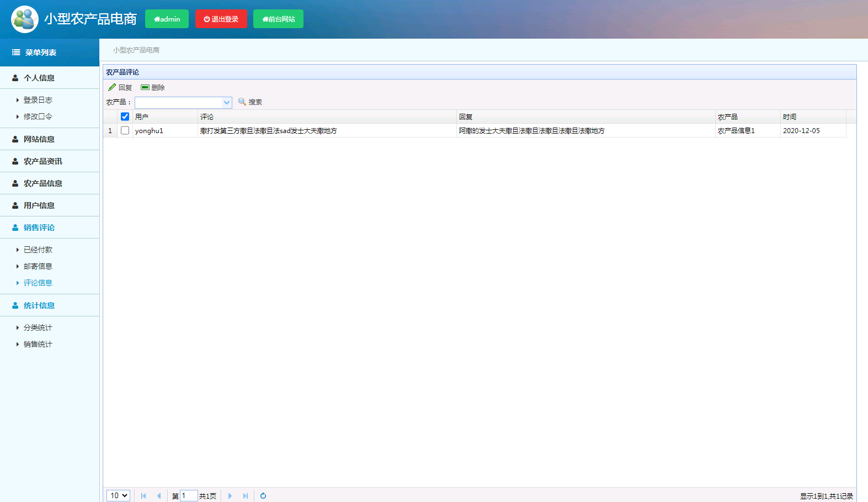Select the yonghu1 user cell
Viewport: 868px width, 502px height.
165,130
